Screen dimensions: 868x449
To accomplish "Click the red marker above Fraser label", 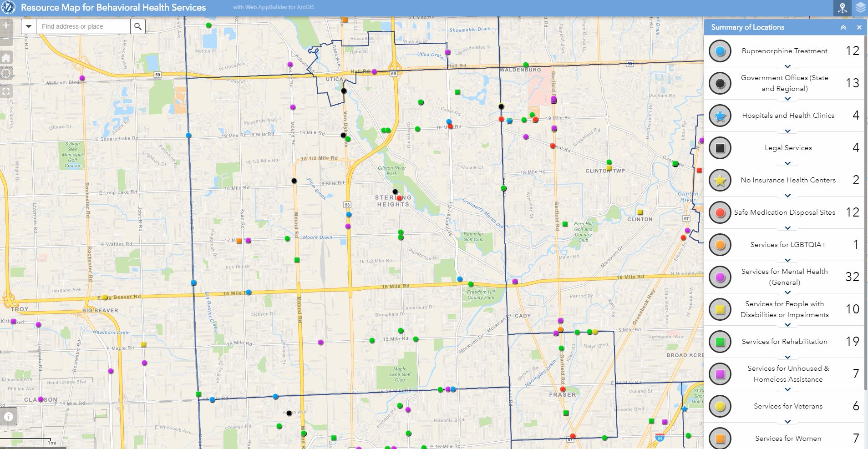I will tap(563, 389).
